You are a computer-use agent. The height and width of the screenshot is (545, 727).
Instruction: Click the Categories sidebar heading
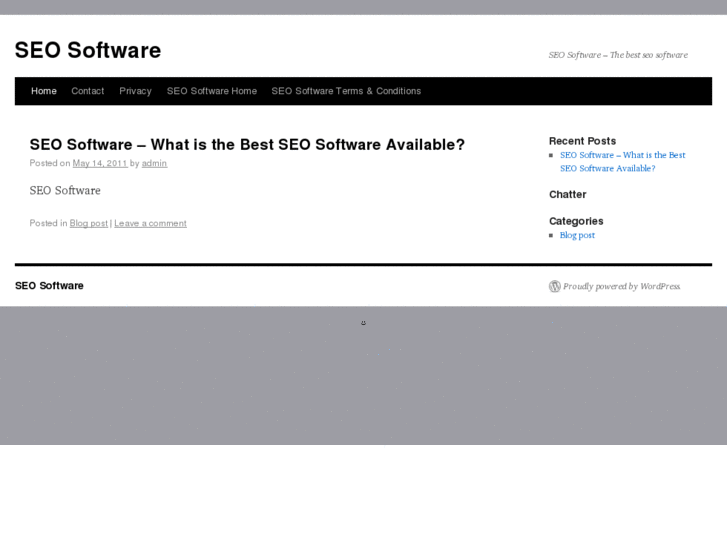pyautogui.click(x=576, y=221)
